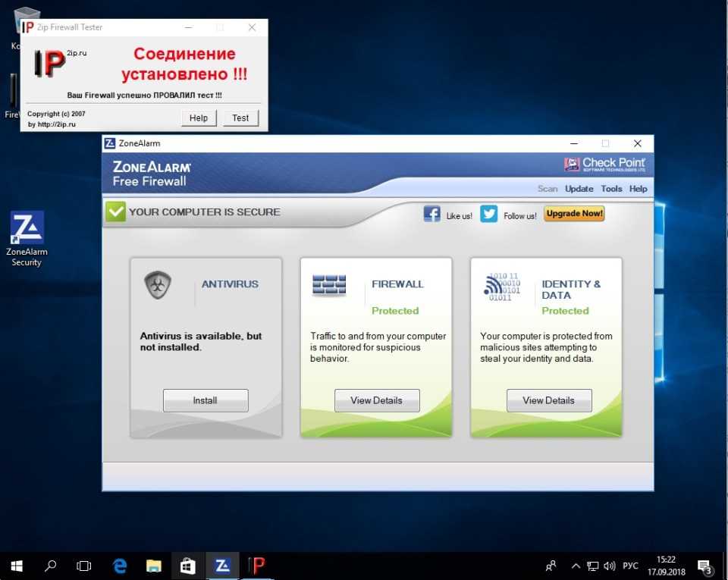728x580 pixels.
Task: Click the Firewall brick wall icon
Action: (329, 285)
